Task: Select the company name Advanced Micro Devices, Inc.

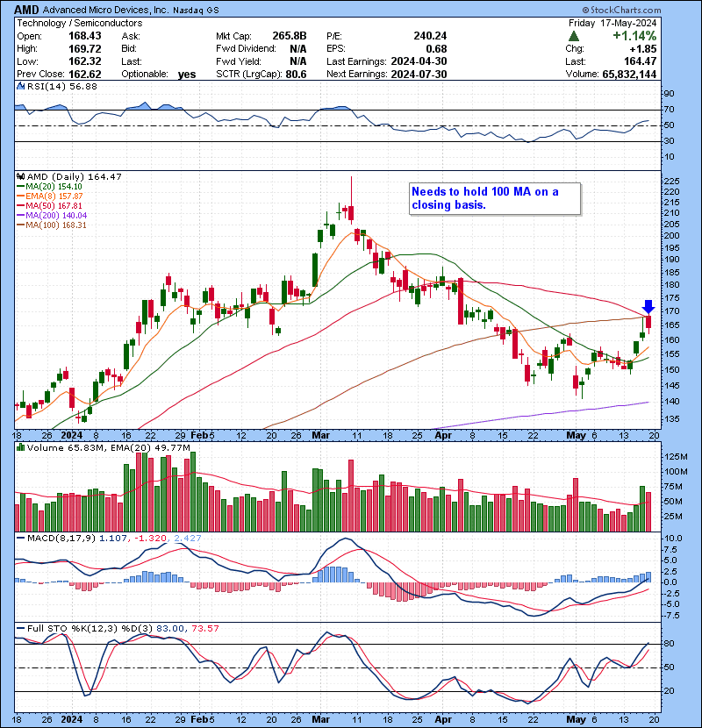Action: pyautogui.click(x=106, y=10)
